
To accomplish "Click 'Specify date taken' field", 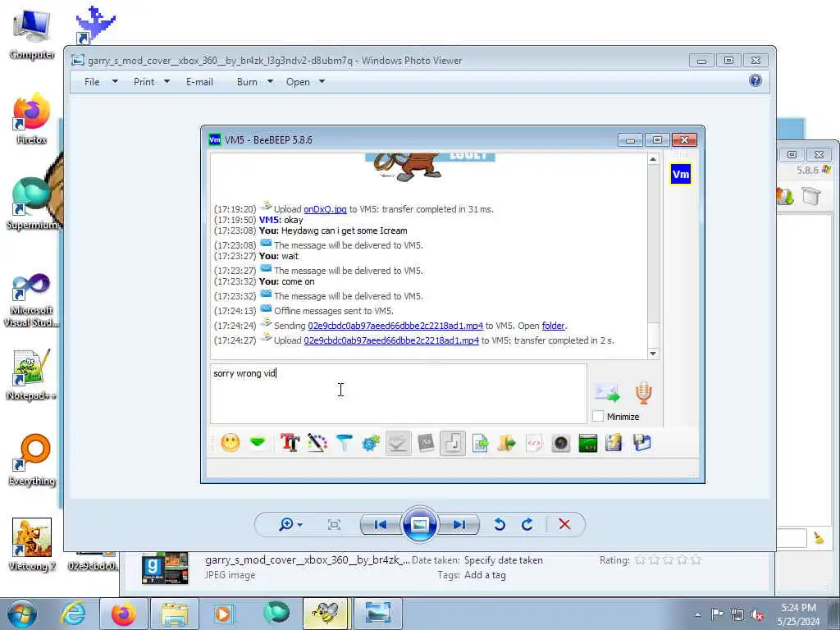I will click(x=504, y=560).
